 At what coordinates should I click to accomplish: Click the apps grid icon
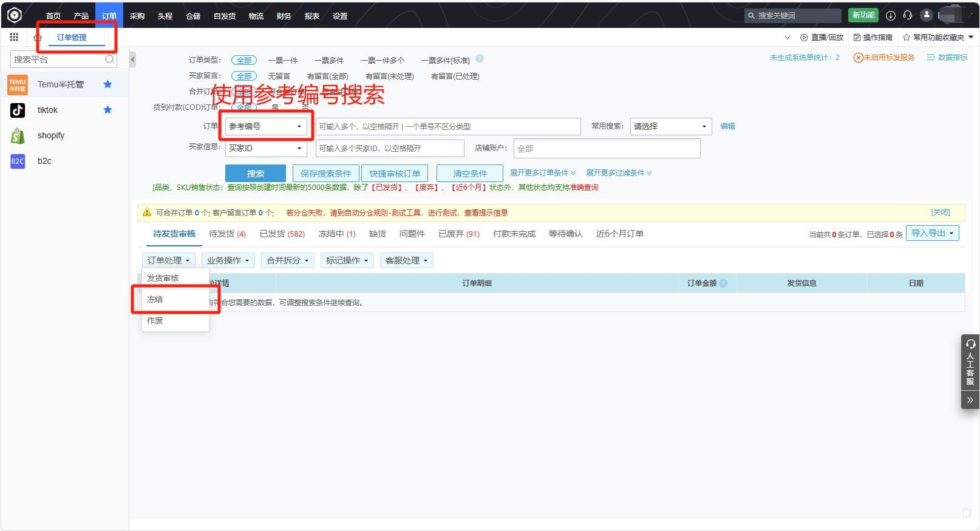coord(14,37)
